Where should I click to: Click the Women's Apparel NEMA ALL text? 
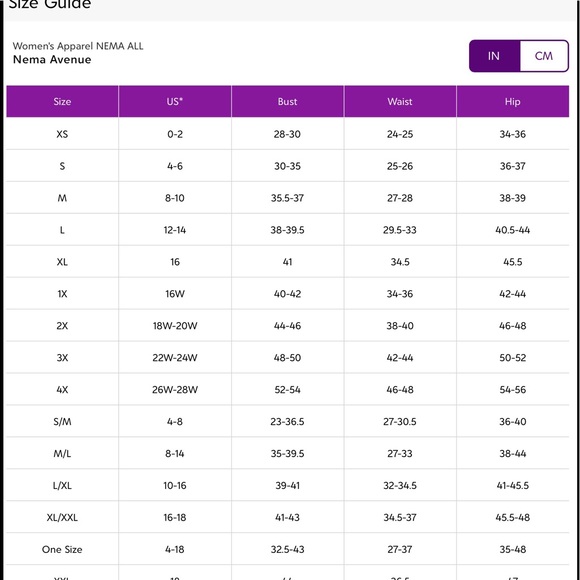[x=78, y=46]
